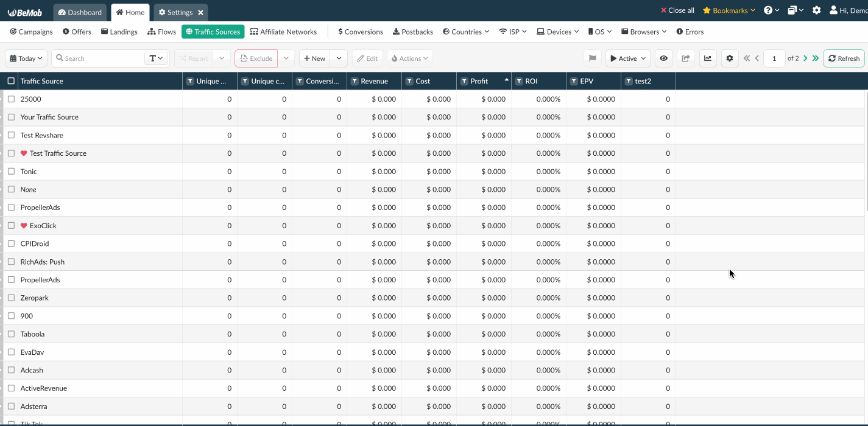Open the Actions dropdown
Viewport: 868px width, 426px height.
(410, 58)
